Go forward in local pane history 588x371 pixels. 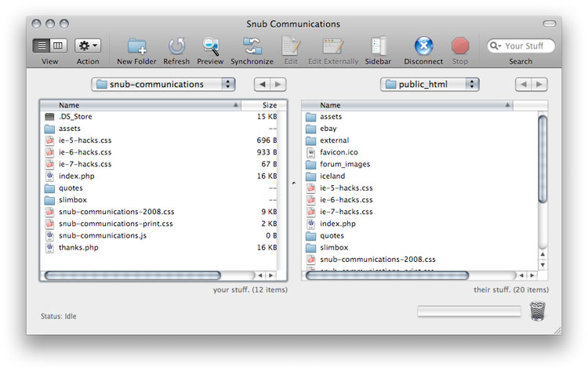tap(278, 85)
